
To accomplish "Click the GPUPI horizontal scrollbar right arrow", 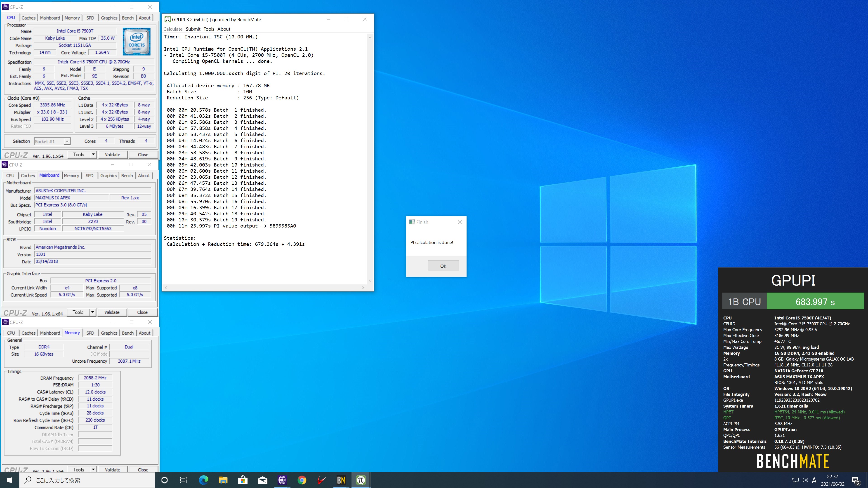I will [363, 288].
